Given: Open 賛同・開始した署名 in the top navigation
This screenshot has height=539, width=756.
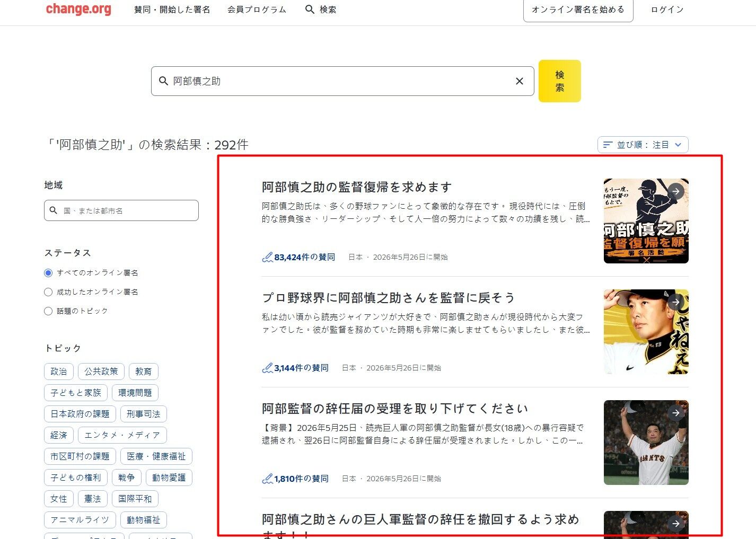Looking at the screenshot, I should coord(172,10).
